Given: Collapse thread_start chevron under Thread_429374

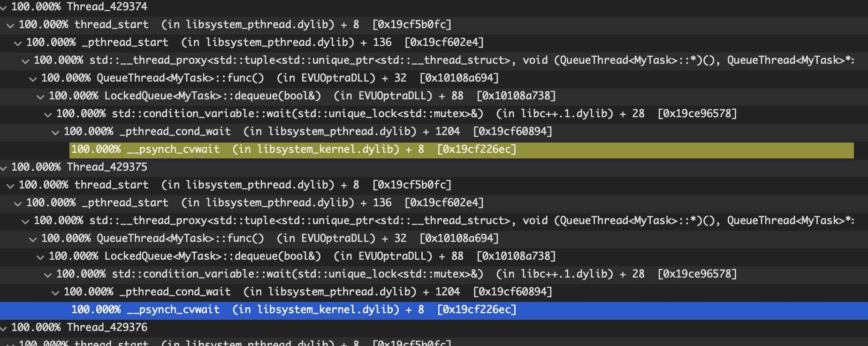Looking at the screenshot, I should [x=10, y=26].
